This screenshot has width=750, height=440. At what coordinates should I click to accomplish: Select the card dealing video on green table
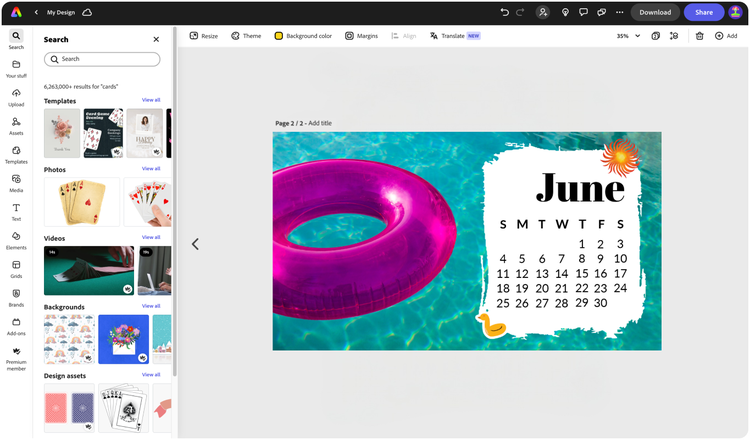tap(89, 270)
